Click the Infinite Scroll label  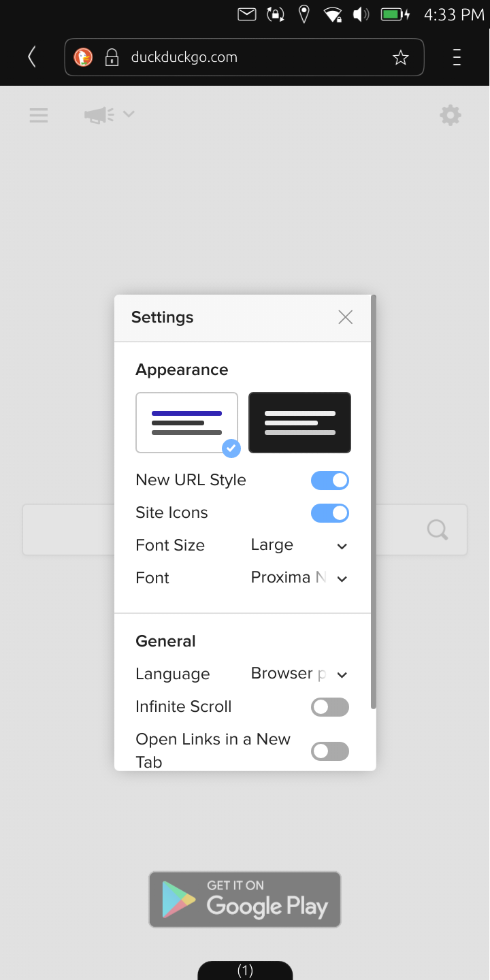(183, 706)
